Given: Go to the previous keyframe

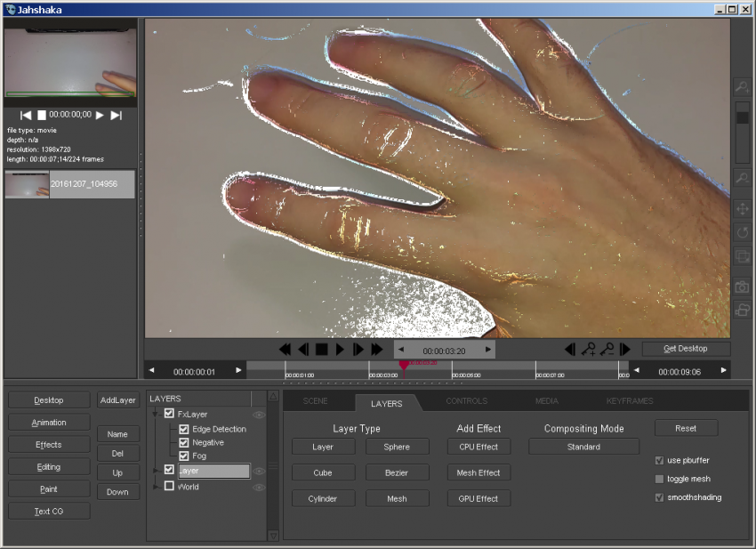Looking at the screenshot, I should pyautogui.click(x=570, y=349).
